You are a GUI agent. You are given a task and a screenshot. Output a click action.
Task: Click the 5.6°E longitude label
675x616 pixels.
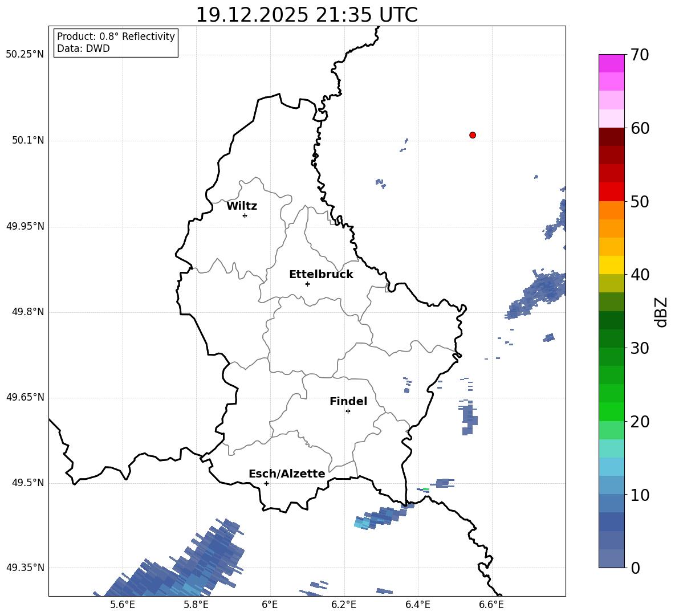pyautogui.click(x=123, y=605)
